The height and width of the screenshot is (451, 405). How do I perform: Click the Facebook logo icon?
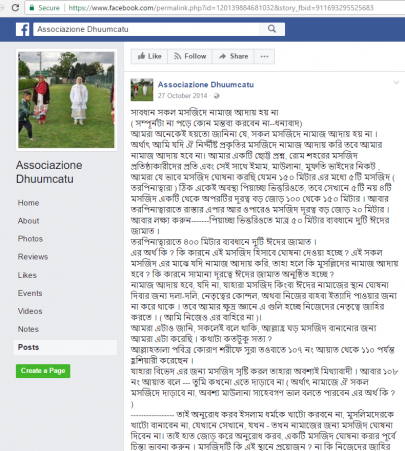pos(23,29)
